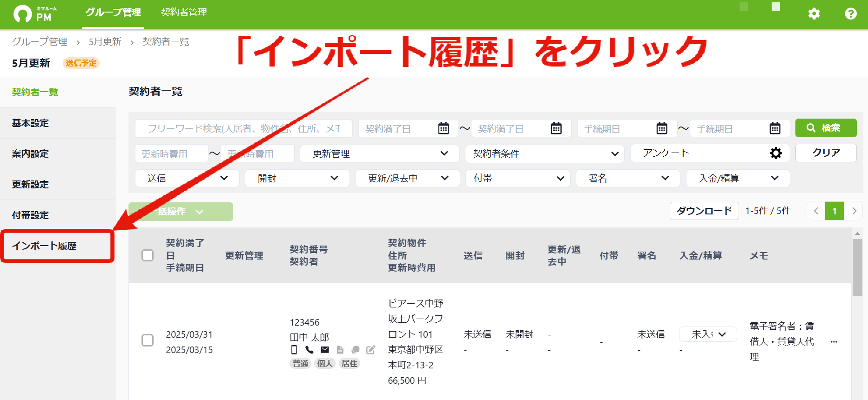
Task: Click the メモ column header
Action: pos(759,255)
